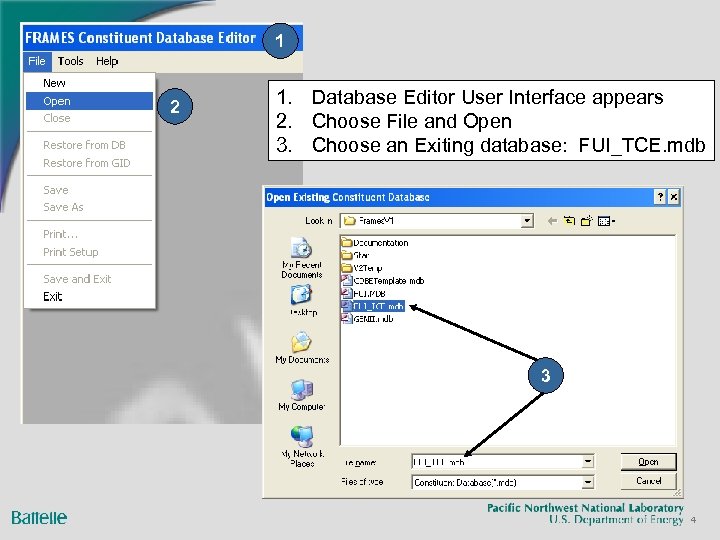Click the File name input field
The height and width of the screenshot is (540, 720).
click(x=497, y=462)
